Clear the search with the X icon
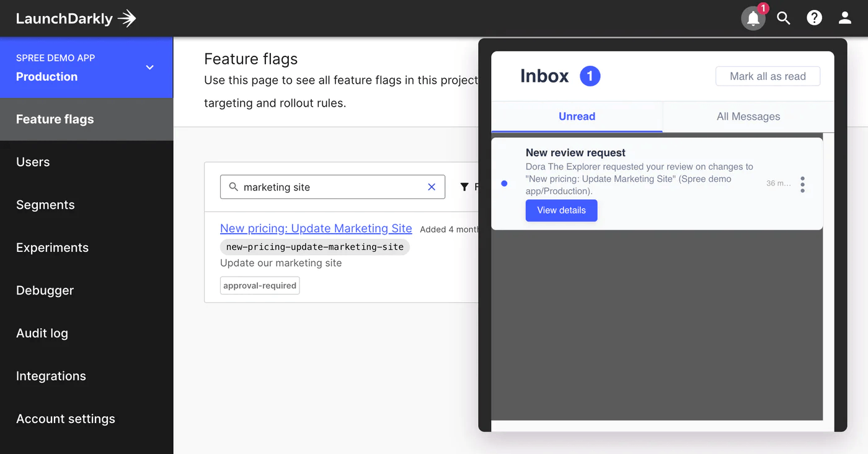This screenshot has width=868, height=454. pos(432,187)
